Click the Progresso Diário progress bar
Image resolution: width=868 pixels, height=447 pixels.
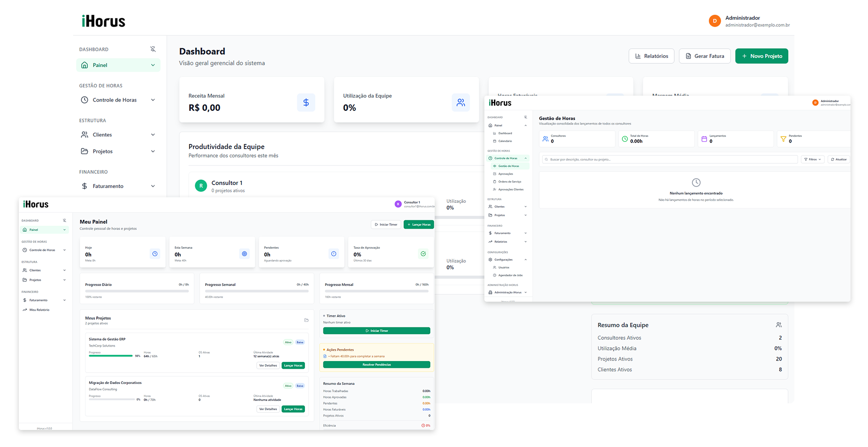[x=137, y=291]
